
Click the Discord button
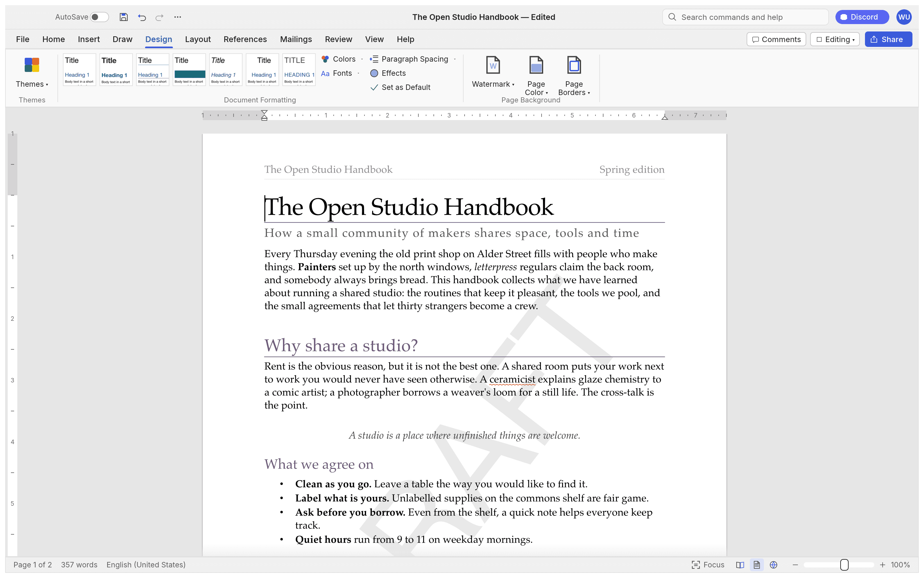(862, 17)
